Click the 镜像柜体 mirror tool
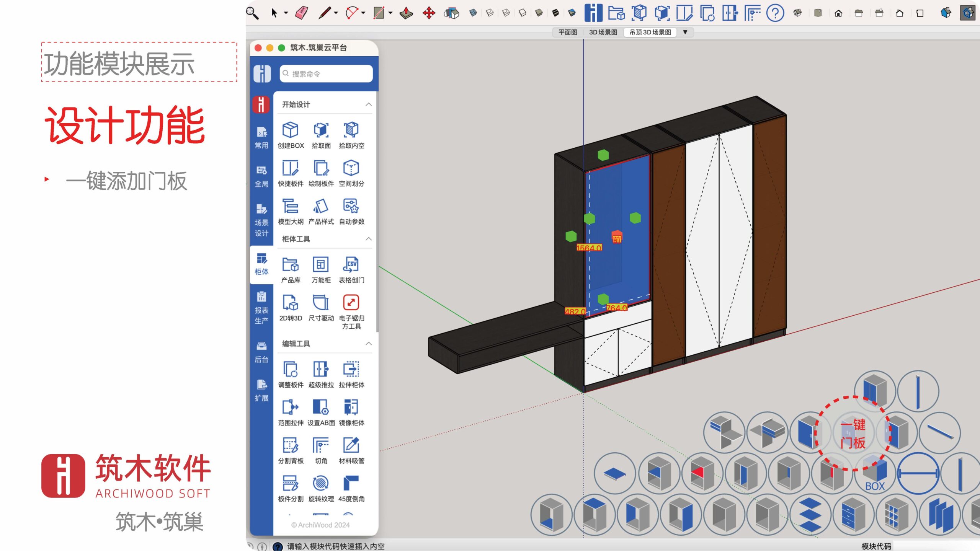The width and height of the screenshot is (980, 551). 351,408
